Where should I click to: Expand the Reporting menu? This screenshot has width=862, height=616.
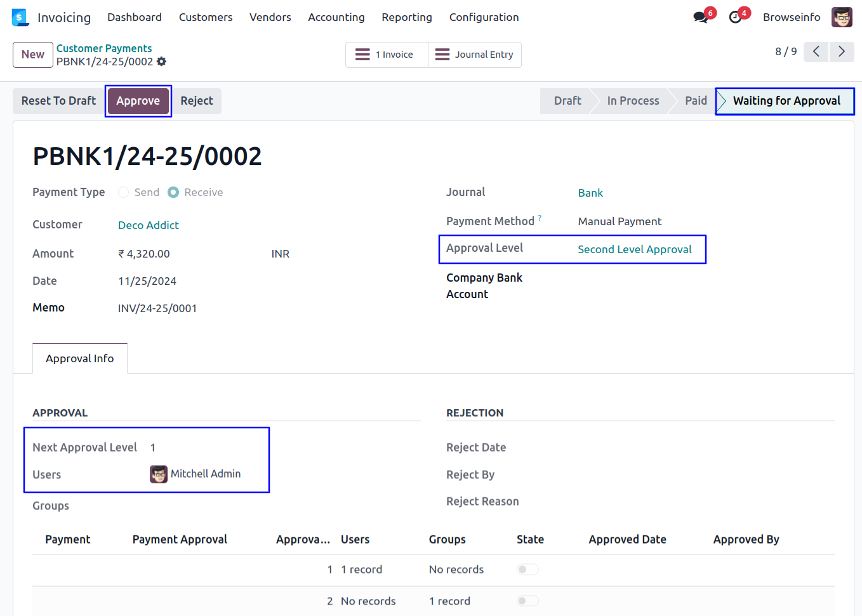406,17
